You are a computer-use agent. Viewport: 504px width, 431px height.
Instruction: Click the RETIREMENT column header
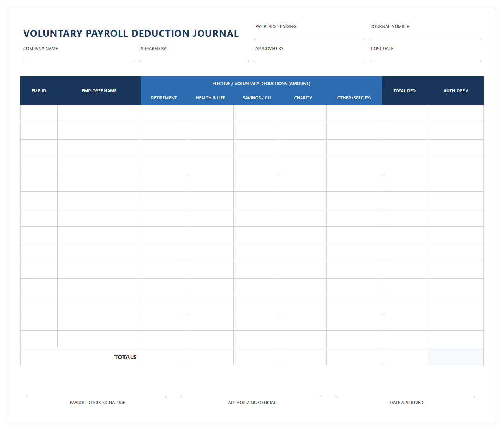[164, 98]
